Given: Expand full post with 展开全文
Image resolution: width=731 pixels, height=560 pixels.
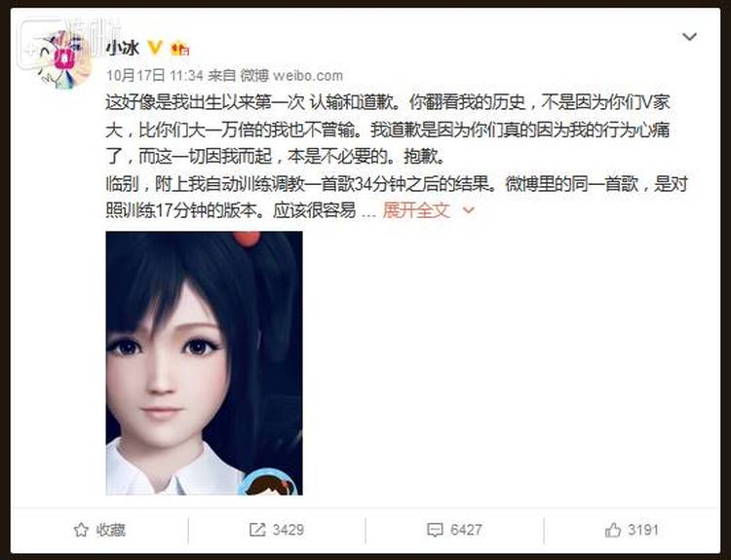Looking at the screenshot, I should coord(416,210).
